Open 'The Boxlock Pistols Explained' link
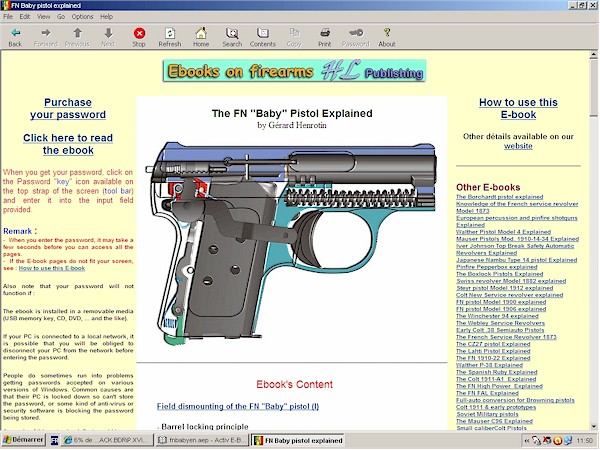Screen dimensions: 600x450 click(x=499, y=274)
